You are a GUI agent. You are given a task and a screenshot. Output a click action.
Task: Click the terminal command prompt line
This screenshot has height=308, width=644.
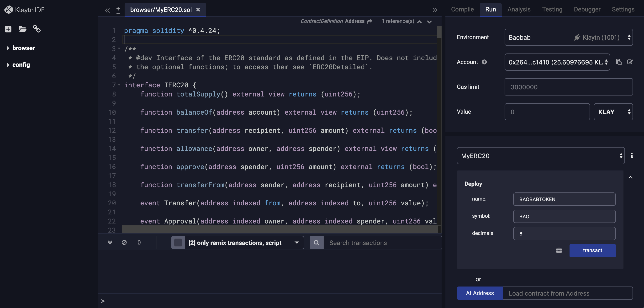[x=270, y=301]
